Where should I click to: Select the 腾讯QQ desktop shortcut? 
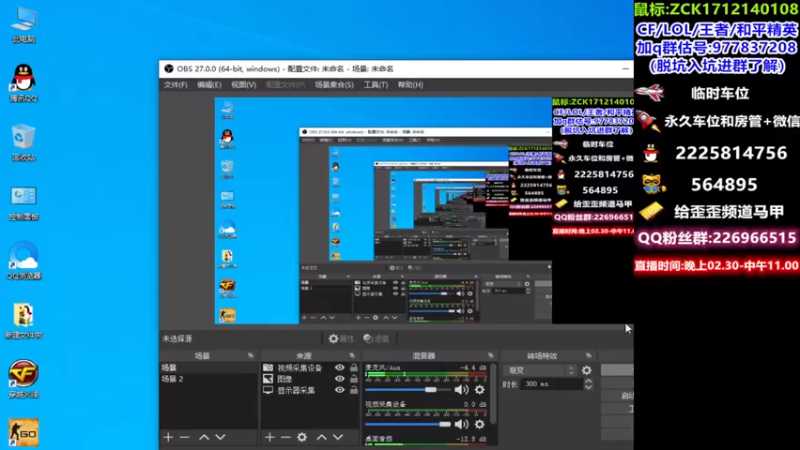tap(23, 83)
